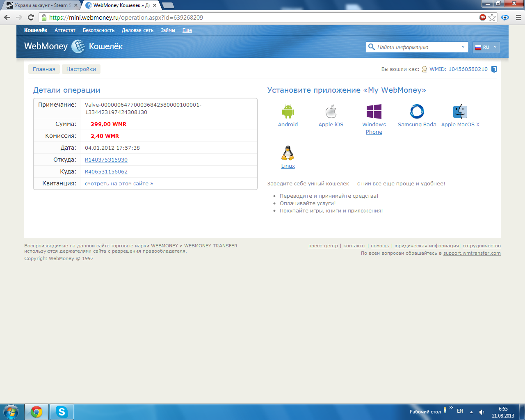The image size is (525, 420).
Task: Open the RU language dropdown
Action: [x=486, y=47]
